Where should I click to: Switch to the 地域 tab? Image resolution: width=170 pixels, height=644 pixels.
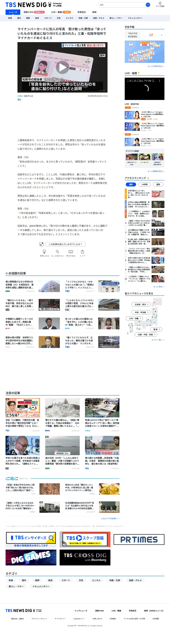tap(94, 12)
